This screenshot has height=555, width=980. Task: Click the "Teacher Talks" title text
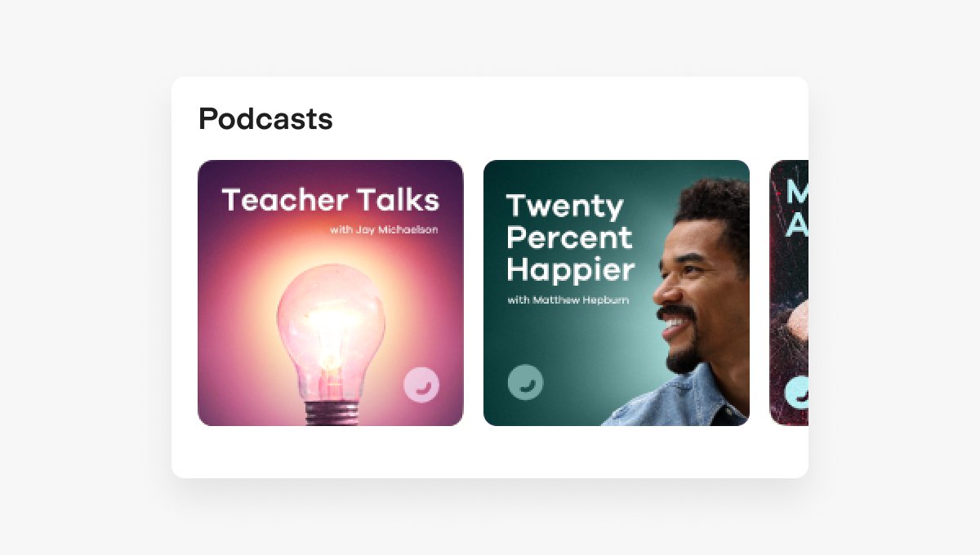coord(331,200)
